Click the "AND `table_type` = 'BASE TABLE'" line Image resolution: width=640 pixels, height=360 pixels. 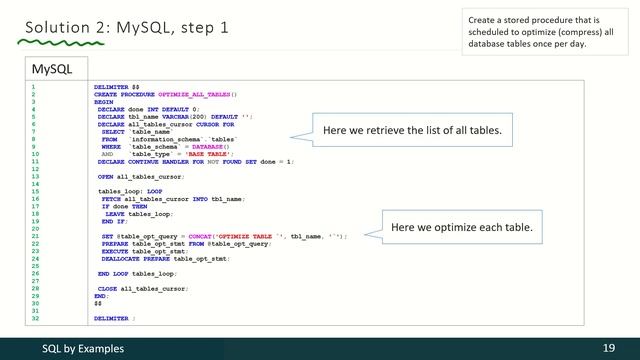167,154
